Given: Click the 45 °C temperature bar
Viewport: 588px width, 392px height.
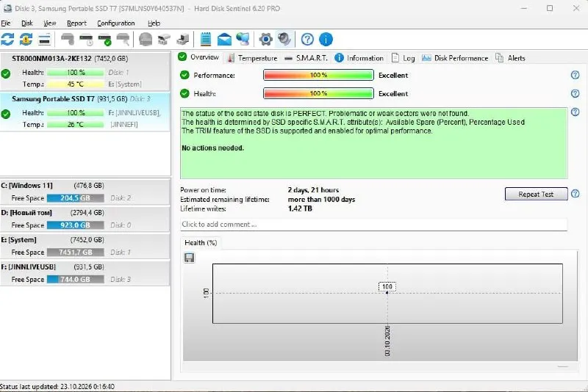Looking at the screenshot, I should click(76, 84).
